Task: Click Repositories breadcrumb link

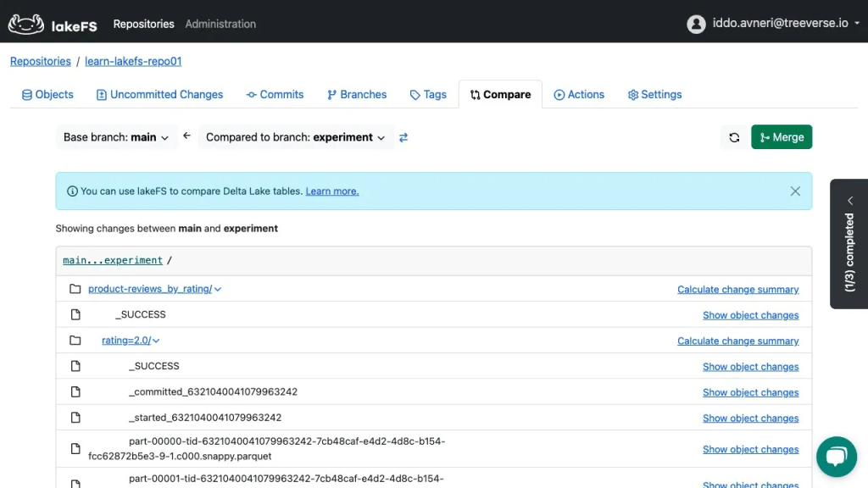Action: (41, 61)
